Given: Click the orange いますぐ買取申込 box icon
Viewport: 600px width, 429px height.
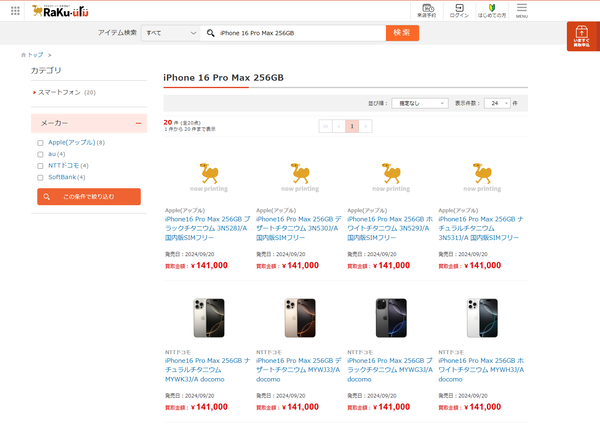Looking at the screenshot, I should coord(582,38).
